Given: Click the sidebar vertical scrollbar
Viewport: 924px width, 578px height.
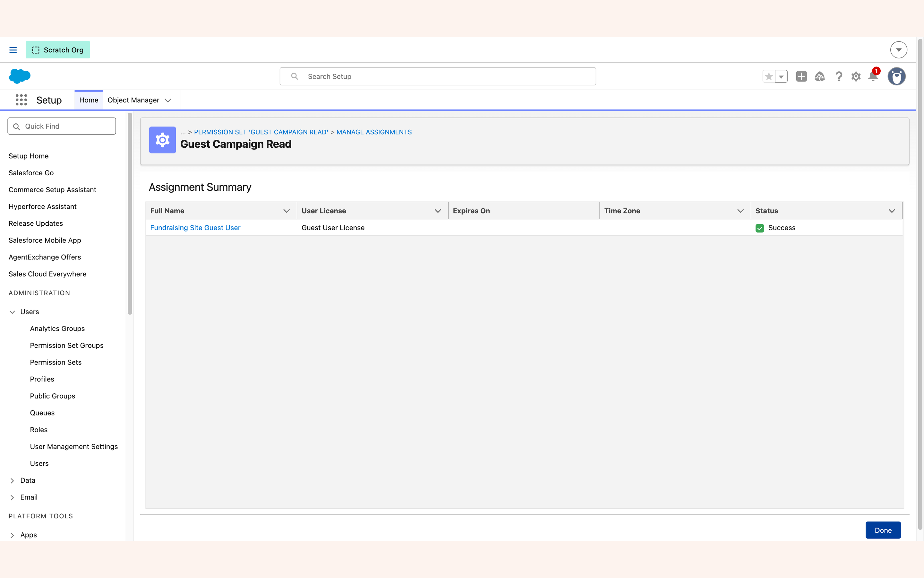Looking at the screenshot, I should [130, 214].
